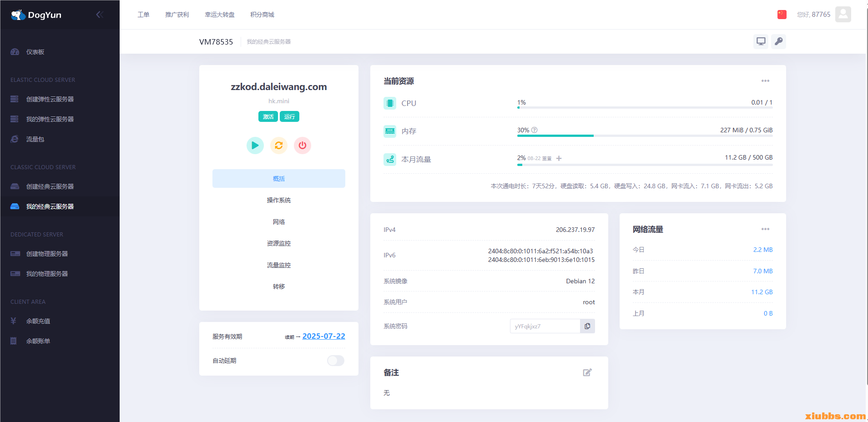868x422 pixels.
Task: Edit the 备注 note
Action: (x=587, y=372)
